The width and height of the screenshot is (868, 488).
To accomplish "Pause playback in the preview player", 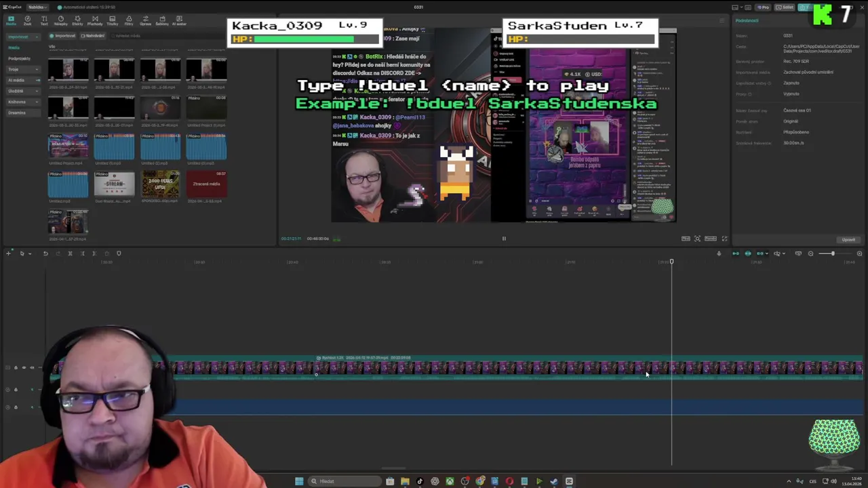I will point(504,239).
